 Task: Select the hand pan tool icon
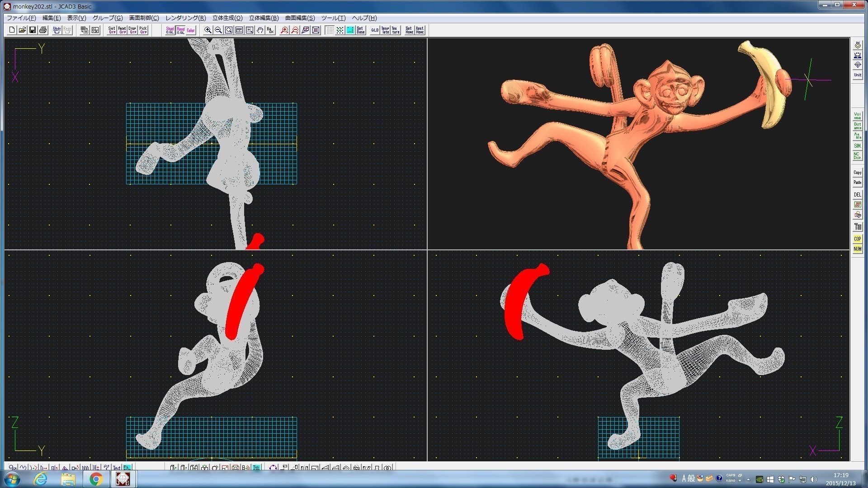260,30
